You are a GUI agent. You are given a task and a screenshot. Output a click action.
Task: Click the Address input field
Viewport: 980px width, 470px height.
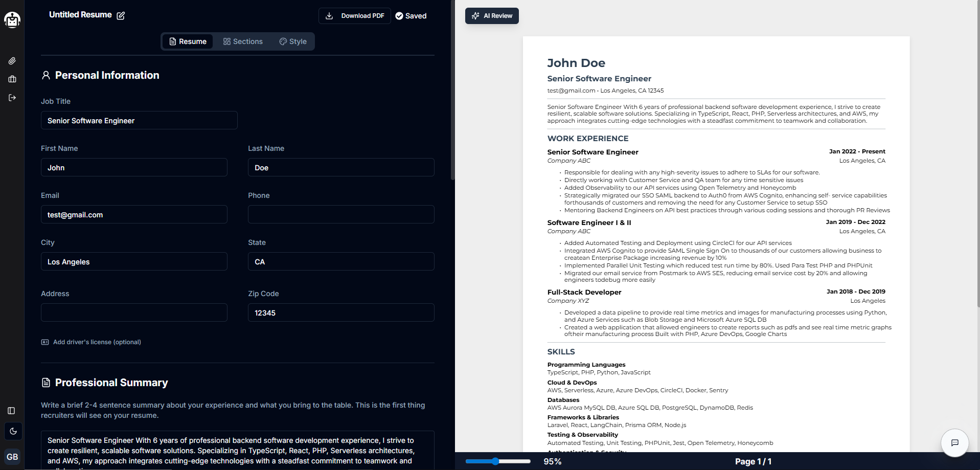[134, 312]
